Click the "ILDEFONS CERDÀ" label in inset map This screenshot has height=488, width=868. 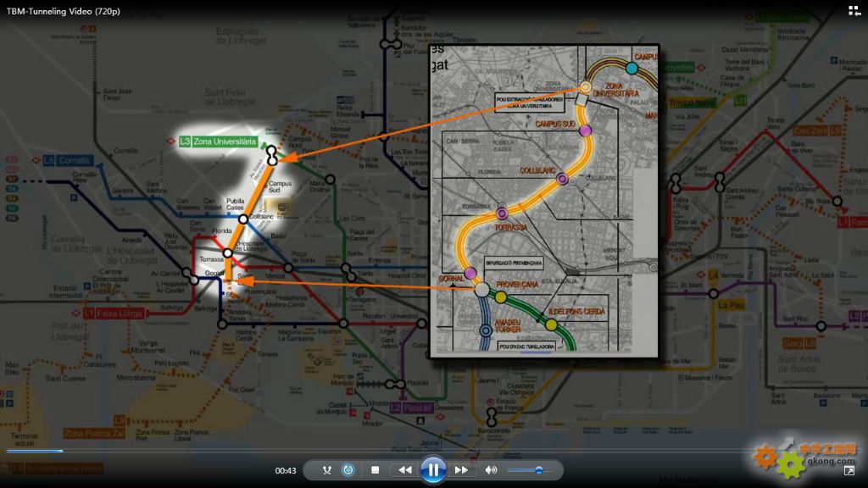pos(576,312)
